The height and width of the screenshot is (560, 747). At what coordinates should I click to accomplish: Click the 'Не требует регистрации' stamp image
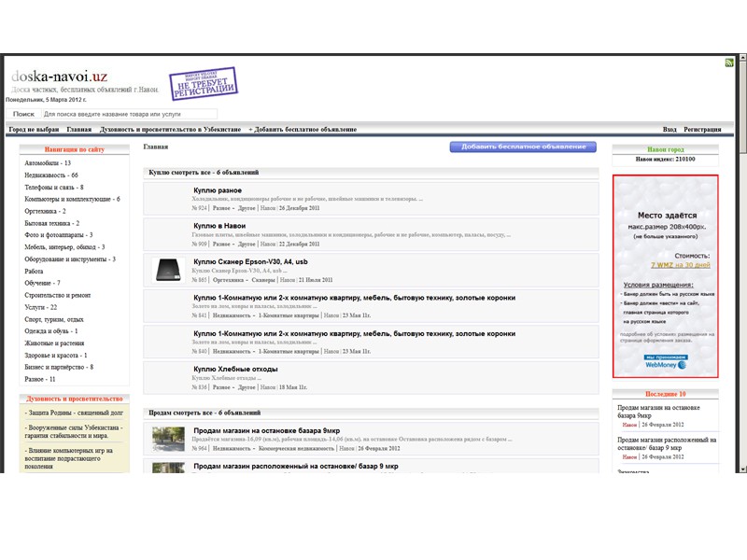[x=204, y=84]
